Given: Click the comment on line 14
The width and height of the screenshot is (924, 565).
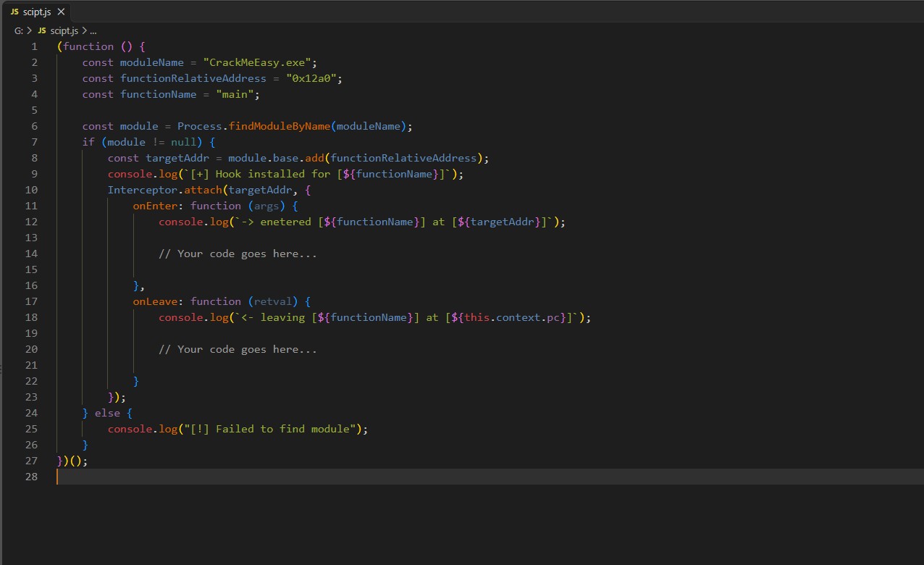Looking at the screenshot, I should (238, 254).
